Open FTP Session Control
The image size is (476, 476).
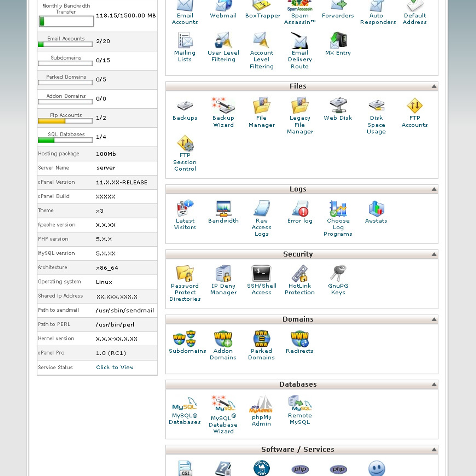(185, 153)
